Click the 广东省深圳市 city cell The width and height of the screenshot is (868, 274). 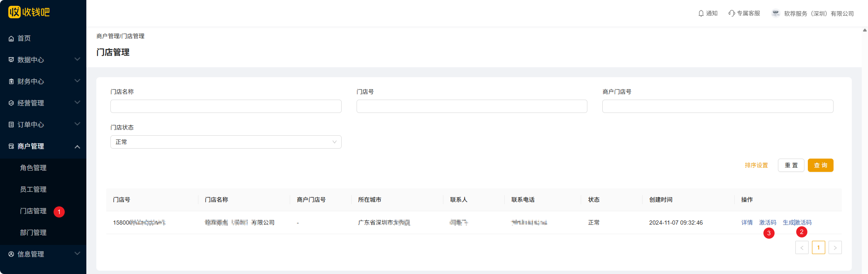384,223
